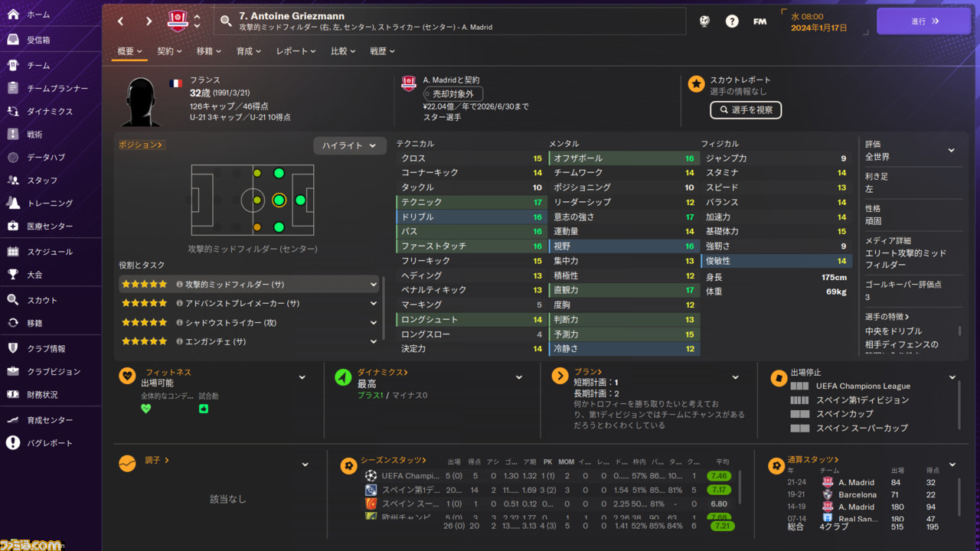Open 育成センター development centre
This screenshot has height=551, width=980.
tap(51, 420)
